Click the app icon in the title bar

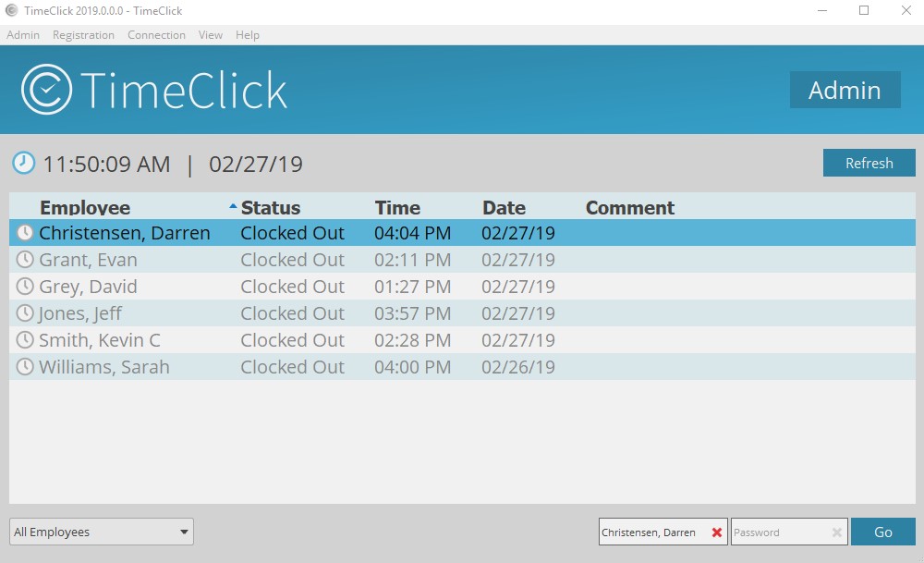(11, 10)
